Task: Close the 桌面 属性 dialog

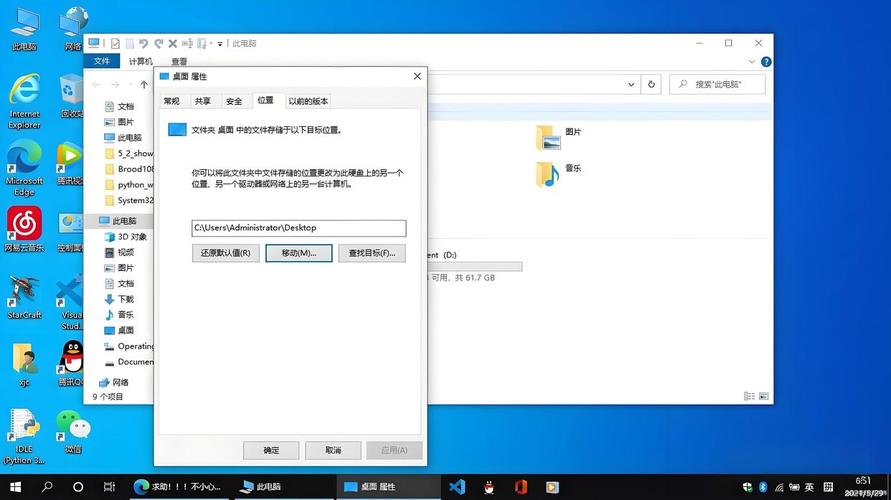Action: [x=417, y=76]
